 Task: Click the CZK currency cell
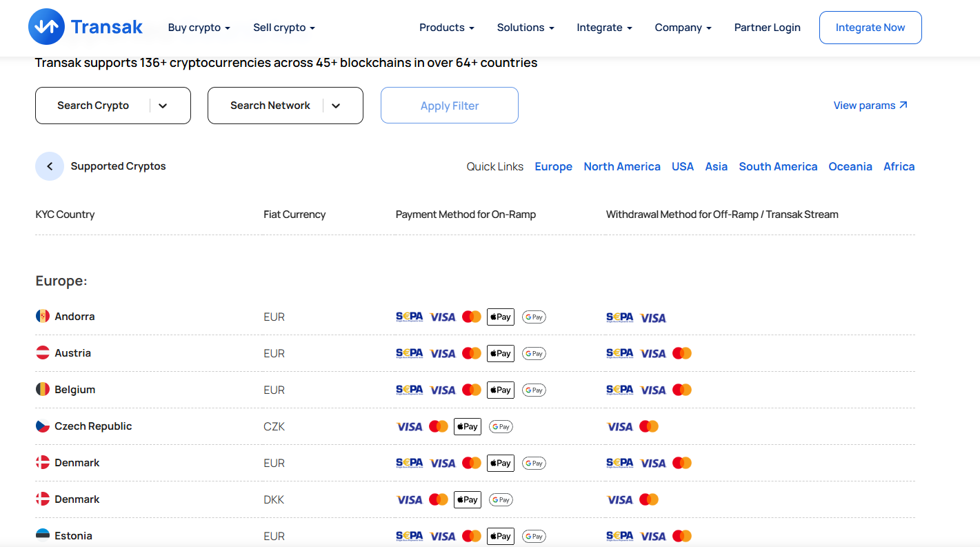274,426
